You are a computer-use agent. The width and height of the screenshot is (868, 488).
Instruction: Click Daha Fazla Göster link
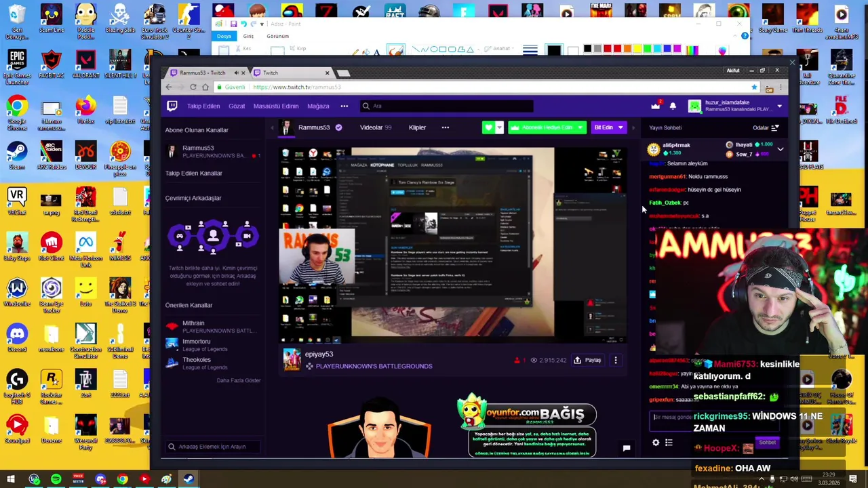pos(239,380)
